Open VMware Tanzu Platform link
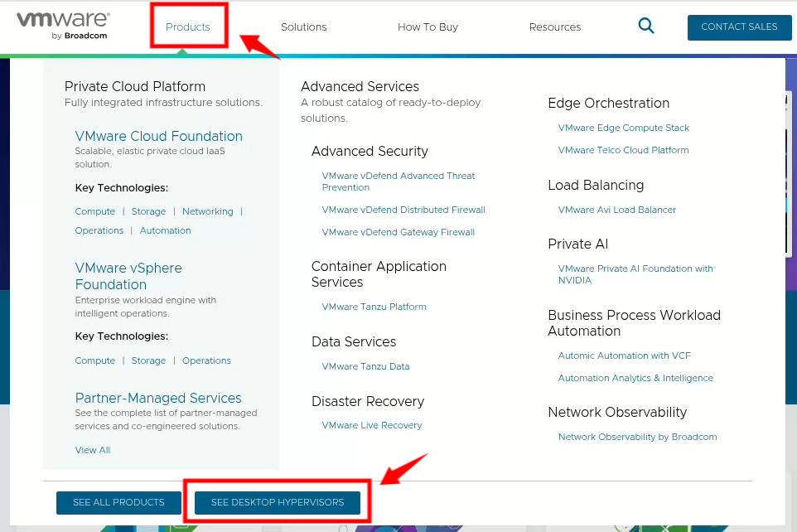The width and height of the screenshot is (797, 532). tap(374, 307)
